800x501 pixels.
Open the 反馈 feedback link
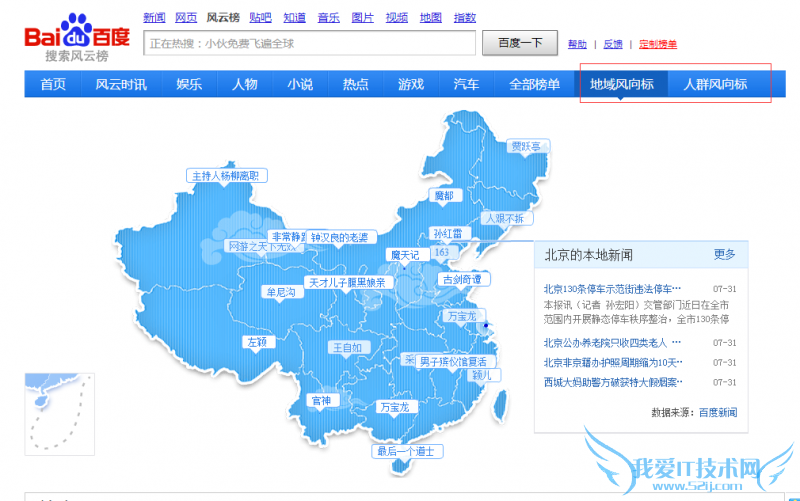pos(613,44)
